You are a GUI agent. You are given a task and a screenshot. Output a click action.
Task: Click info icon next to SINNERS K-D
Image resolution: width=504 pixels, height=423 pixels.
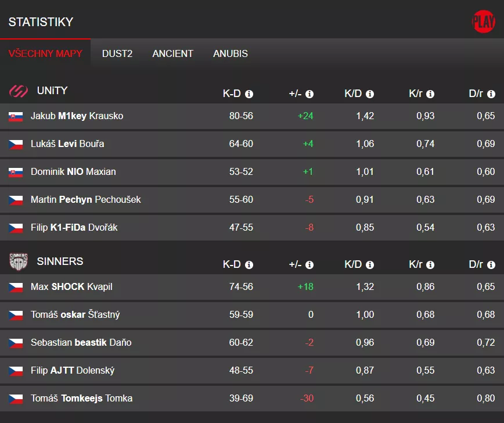249,265
